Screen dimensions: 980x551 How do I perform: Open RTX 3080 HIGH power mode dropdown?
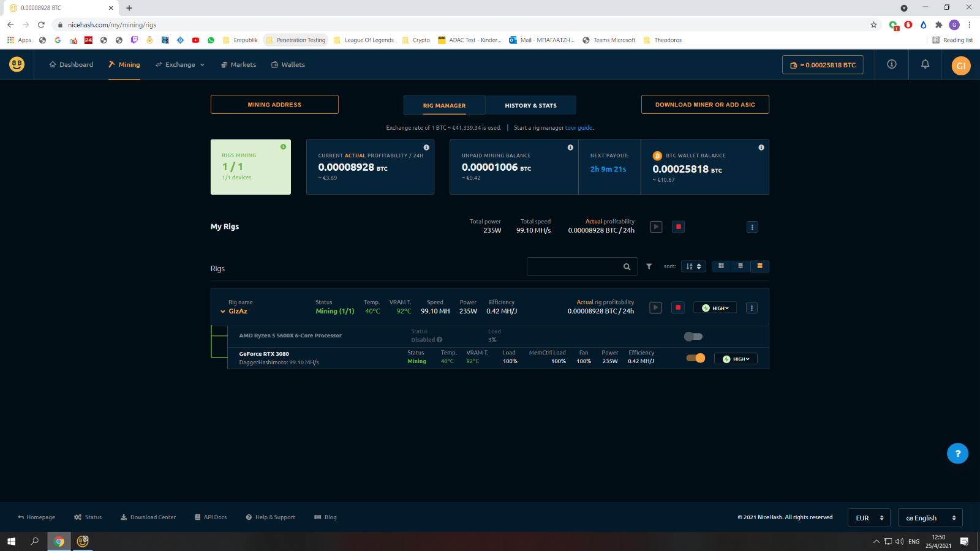pos(736,359)
